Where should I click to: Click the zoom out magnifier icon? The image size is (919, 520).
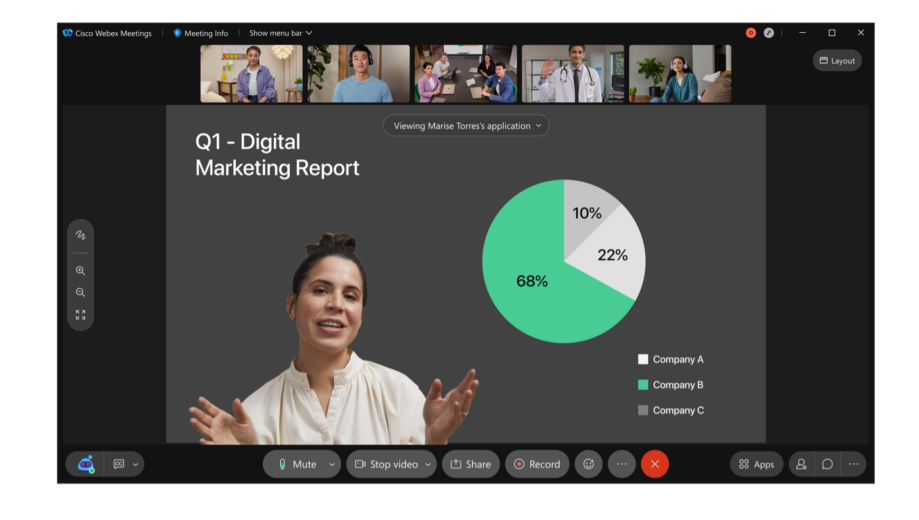pyautogui.click(x=80, y=293)
